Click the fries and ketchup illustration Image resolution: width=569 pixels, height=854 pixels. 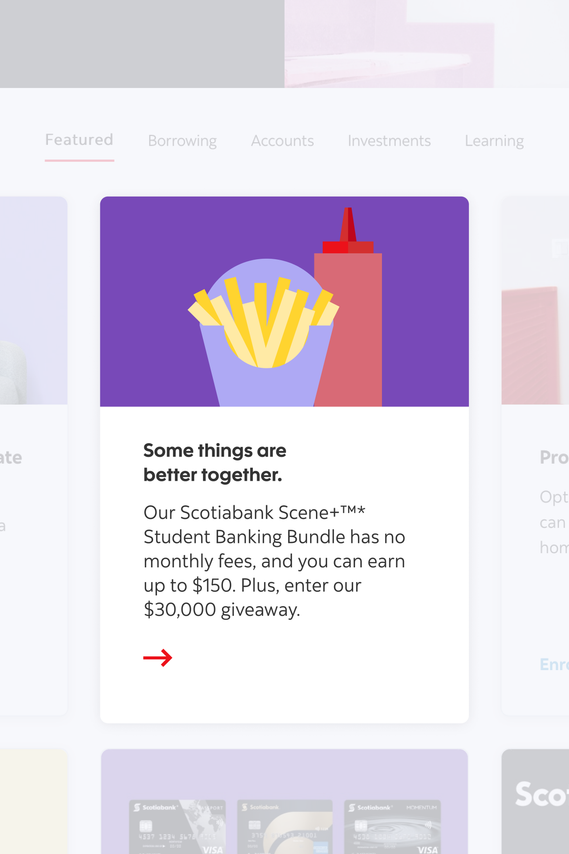coord(284,301)
